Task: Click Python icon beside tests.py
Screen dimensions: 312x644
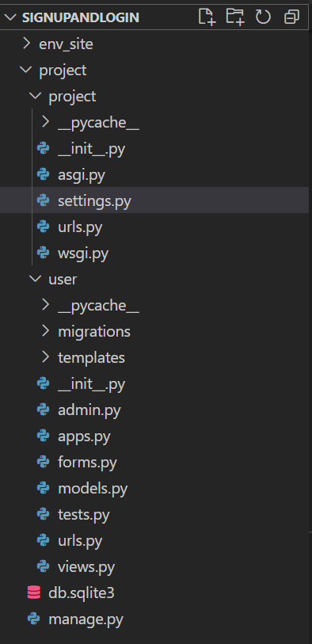Action: pyautogui.click(x=43, y=514)
